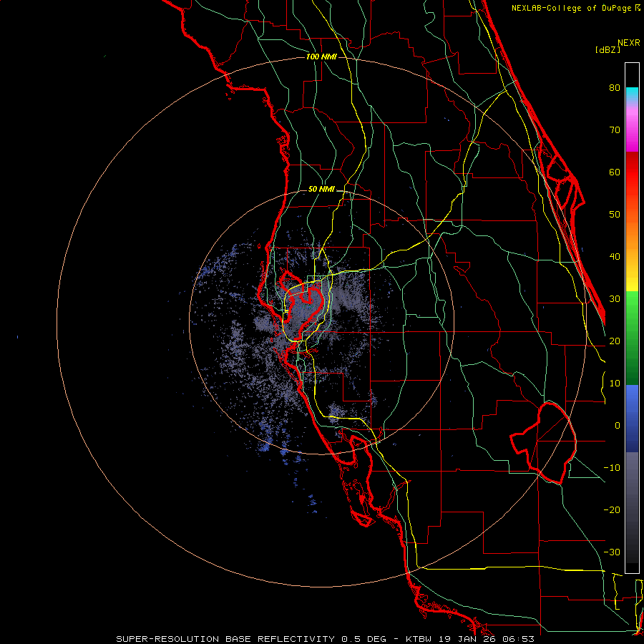Click the -10 value on reflectivity scale
Viewport: 644px width, 644px height.
coord(612,468)
